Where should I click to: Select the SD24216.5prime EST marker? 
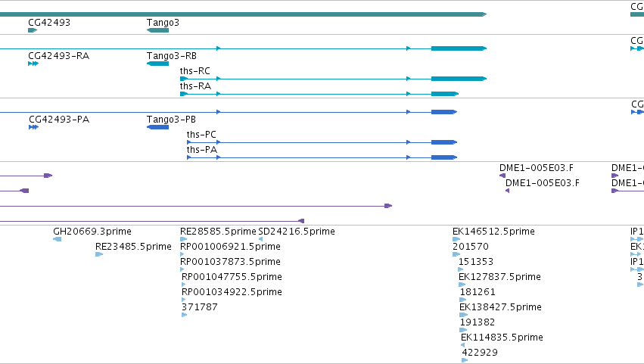[x=261, y=240]
